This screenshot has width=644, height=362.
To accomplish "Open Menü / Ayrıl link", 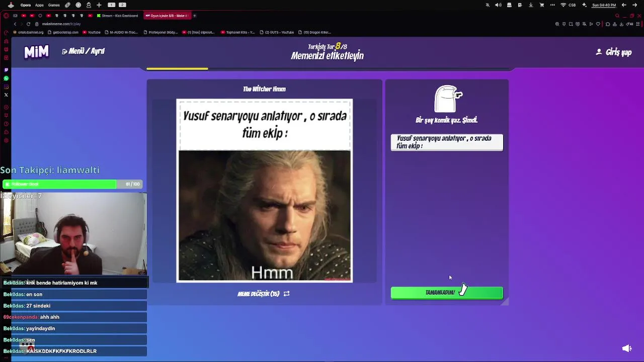I will click(x=83, y=51).
